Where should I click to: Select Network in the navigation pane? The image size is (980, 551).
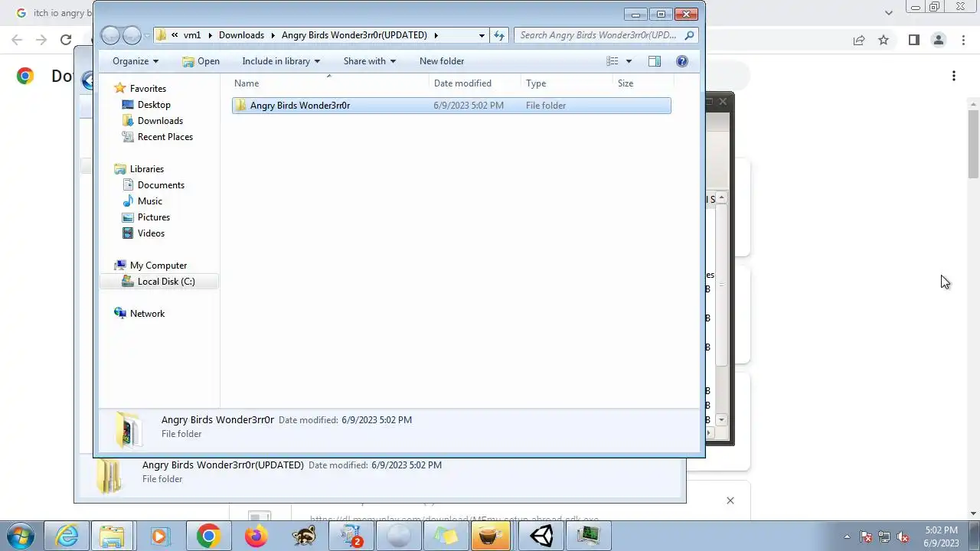tap(147, 314)
